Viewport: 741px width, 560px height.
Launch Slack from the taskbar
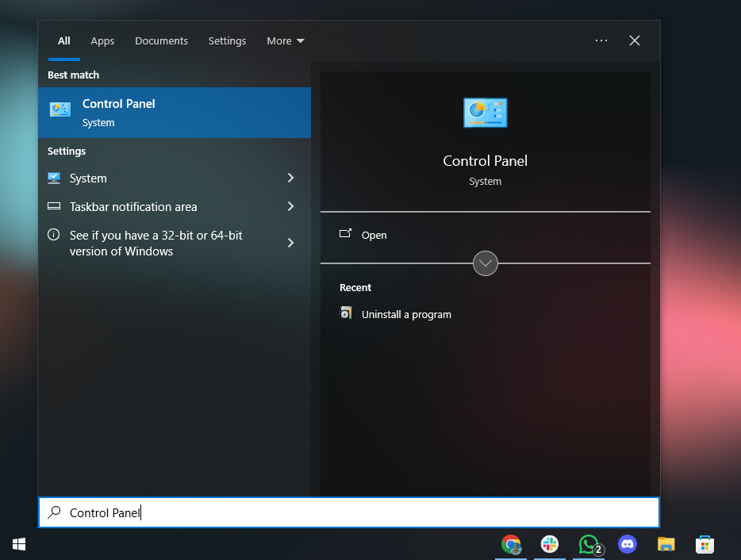(x=550, y=544)
